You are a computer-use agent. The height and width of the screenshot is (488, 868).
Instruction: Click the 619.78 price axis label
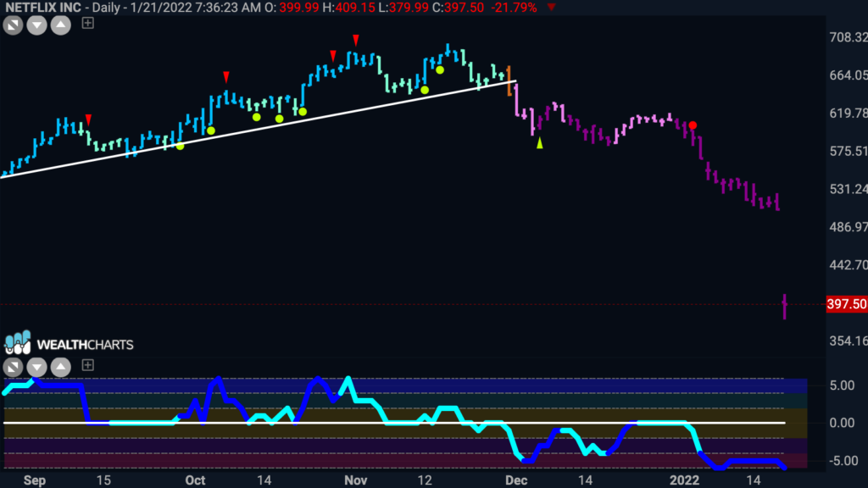tap(848, 113)
